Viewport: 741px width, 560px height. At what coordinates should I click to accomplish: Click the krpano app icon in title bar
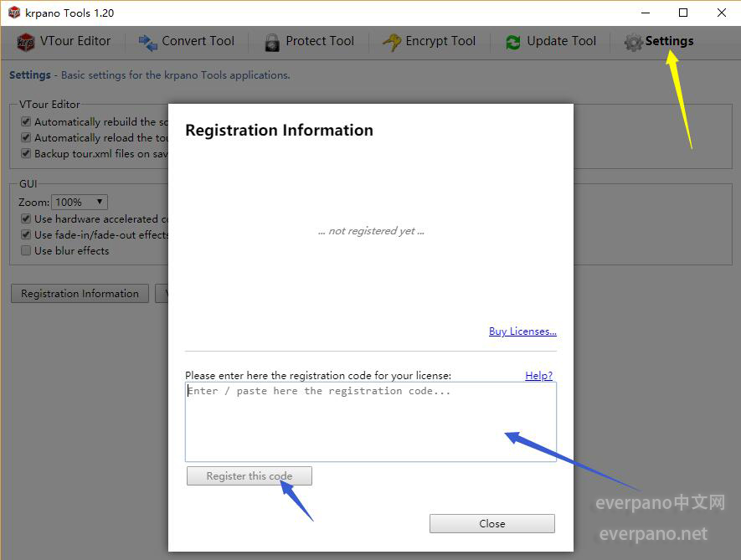tap(14, 13)
